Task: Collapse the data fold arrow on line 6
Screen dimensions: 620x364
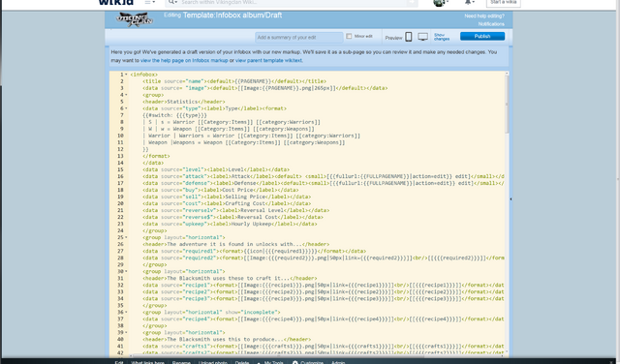Action: pos(126,108)
